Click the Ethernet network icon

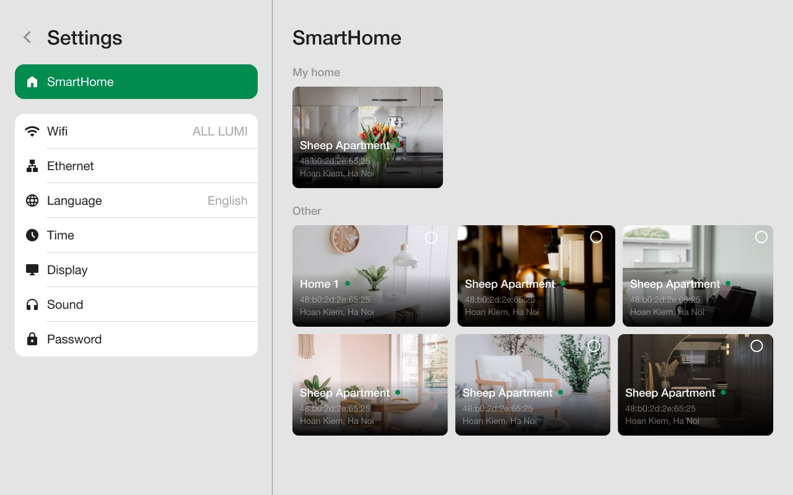click(32, 166)
